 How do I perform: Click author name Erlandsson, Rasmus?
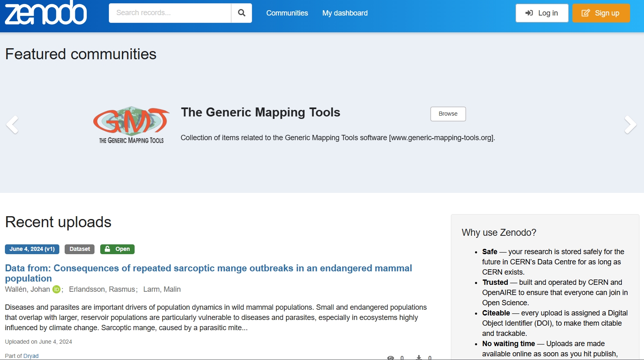click(x=102, y=289)
